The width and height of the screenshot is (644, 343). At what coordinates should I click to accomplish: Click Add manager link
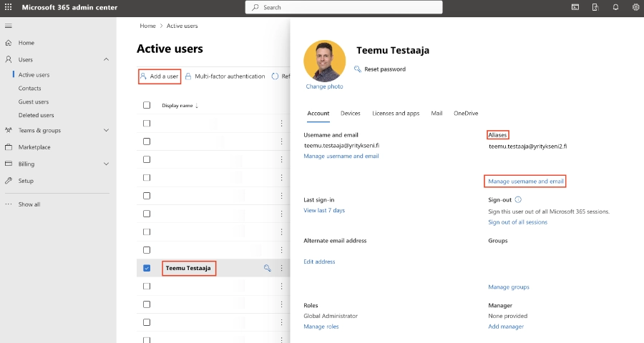(x=506, y=327)
